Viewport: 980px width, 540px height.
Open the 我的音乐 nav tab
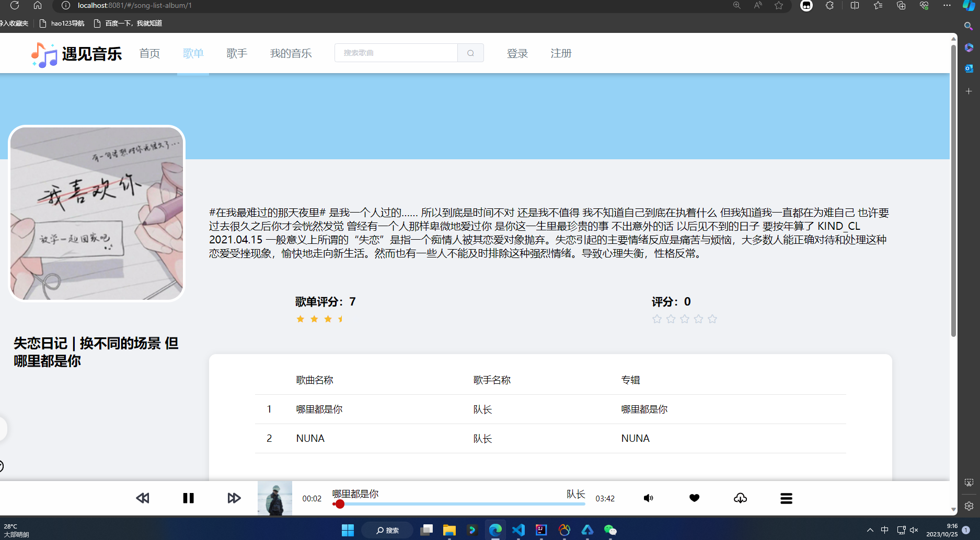point(291,53)
